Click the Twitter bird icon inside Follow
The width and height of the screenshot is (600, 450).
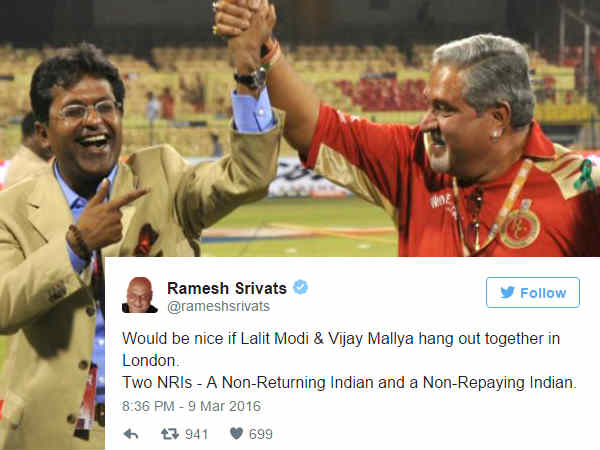[507, 293]
